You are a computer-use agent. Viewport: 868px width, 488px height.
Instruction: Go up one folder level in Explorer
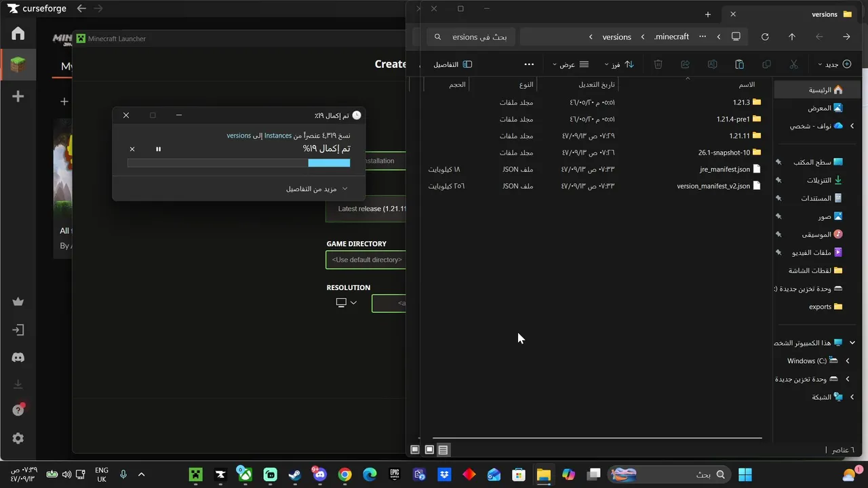coord(791,37)
